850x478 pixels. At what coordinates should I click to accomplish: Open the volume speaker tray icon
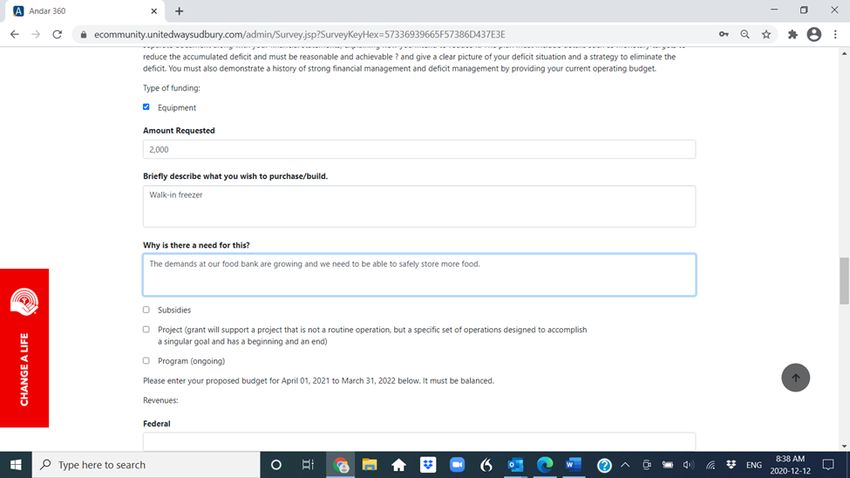tap(688, 464)
